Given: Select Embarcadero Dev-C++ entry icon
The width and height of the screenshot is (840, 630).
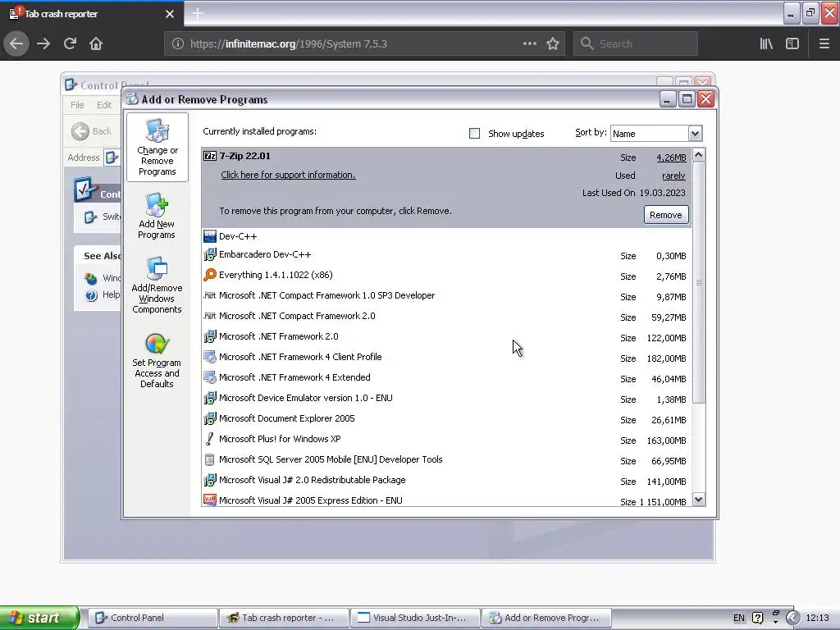Looking at the screenshot, I should pyautogui.click(x=210, y=254).
